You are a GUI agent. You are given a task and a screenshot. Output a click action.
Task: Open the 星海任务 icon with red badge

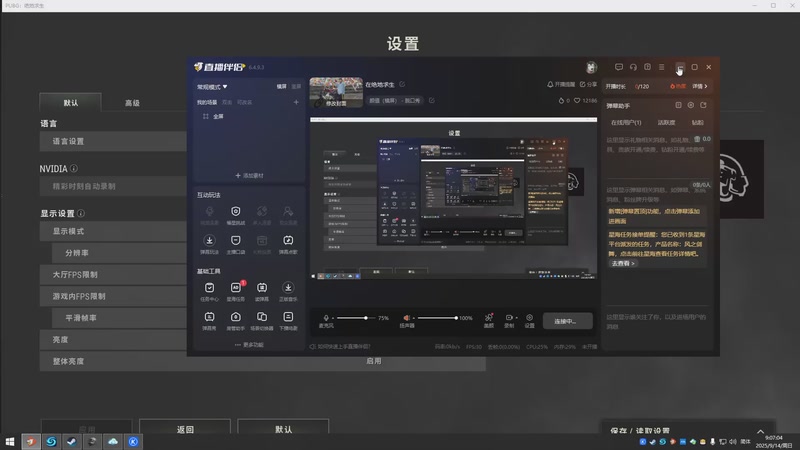click(x=236, y=291)
